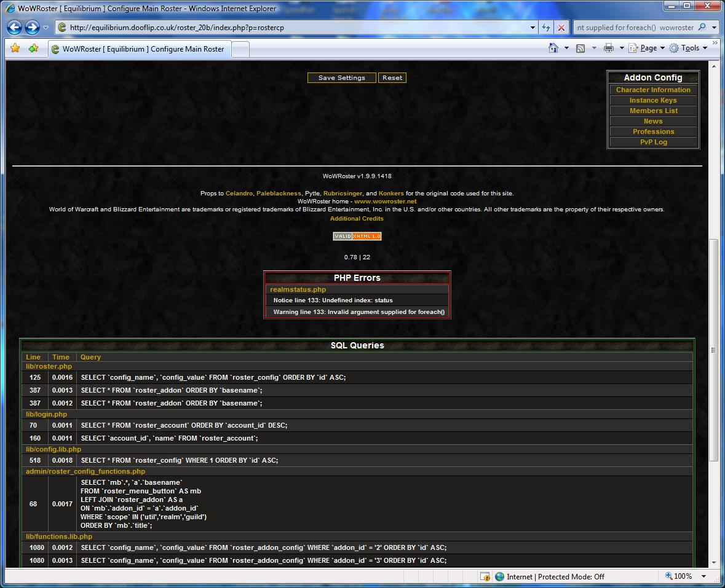Viewport: 725px width, 588px height.
Task: Expand the zoom level dropdown arrow
Action: 703,576
